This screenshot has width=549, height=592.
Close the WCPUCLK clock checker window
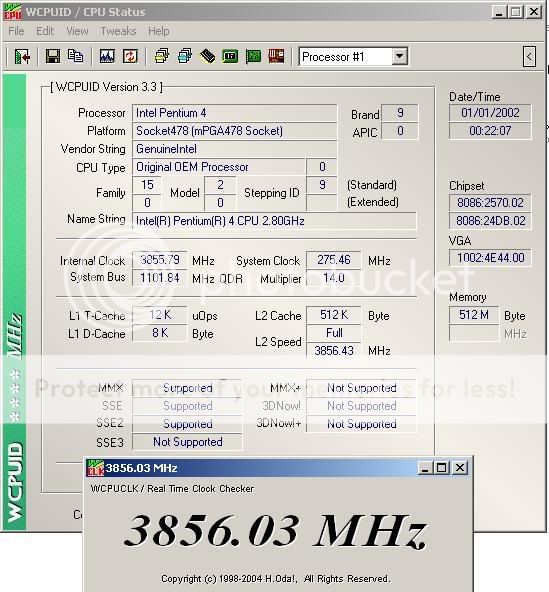(460, 468)
